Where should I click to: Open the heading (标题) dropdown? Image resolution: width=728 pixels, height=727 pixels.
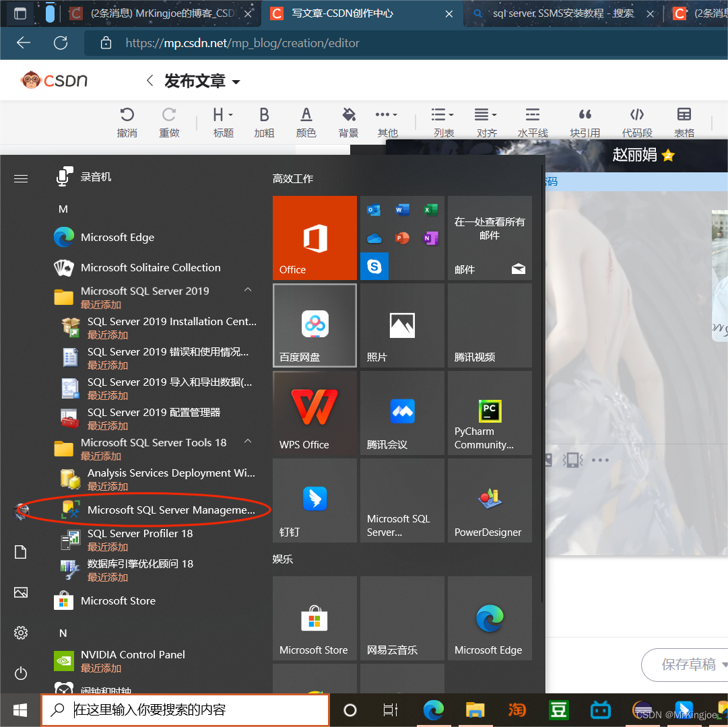point(223,122)
